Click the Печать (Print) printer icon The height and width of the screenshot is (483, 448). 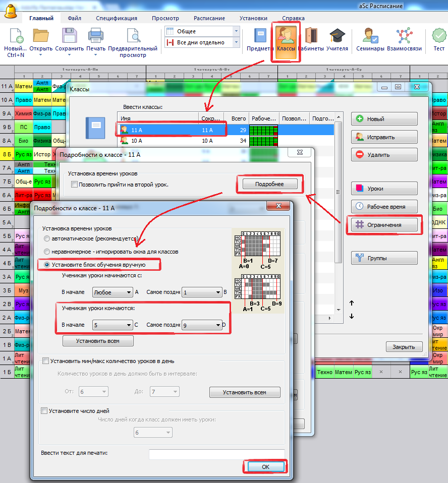[x=96, y=36]
